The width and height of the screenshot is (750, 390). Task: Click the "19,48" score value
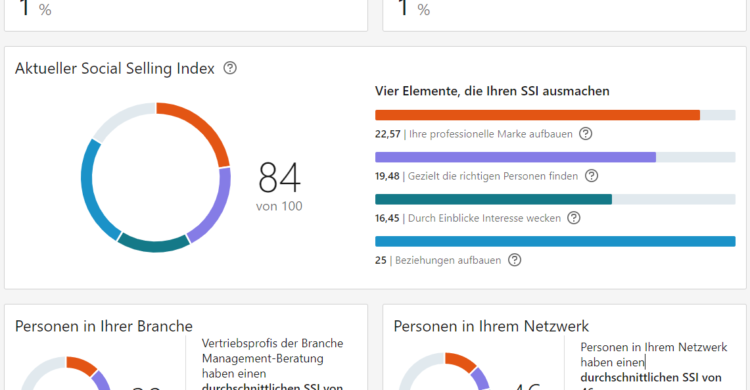387,176
